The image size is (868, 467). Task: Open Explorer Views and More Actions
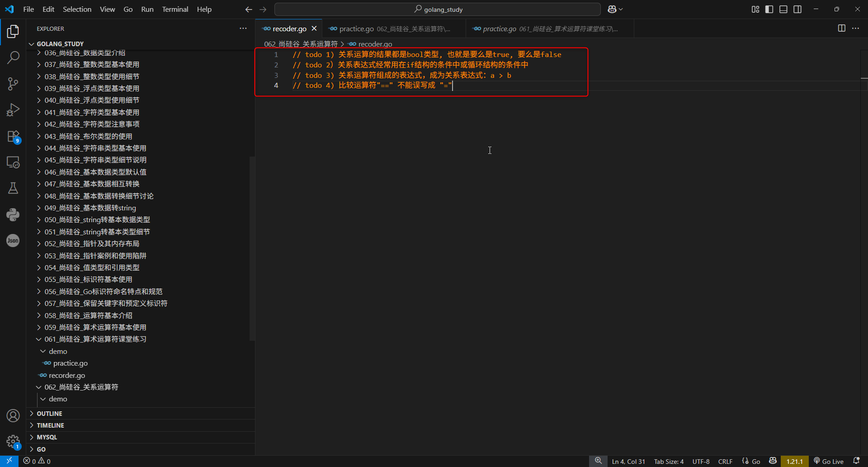click(243, 29)
